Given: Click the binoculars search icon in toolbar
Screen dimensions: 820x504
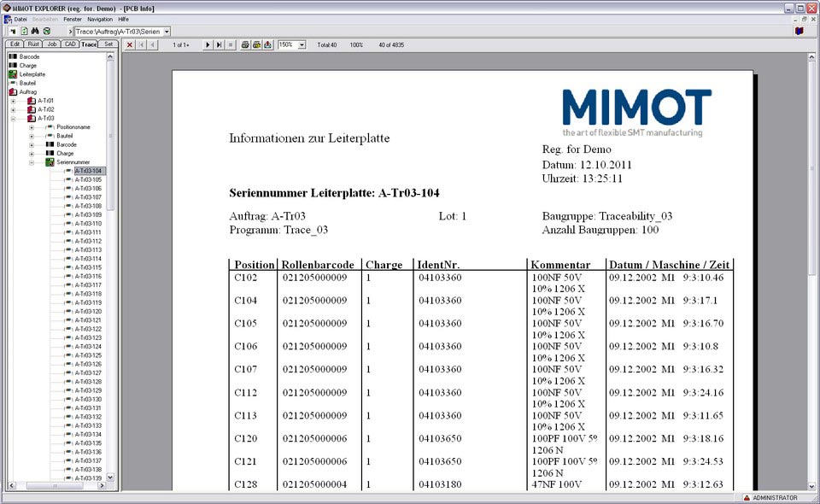Looking at the screenshot, I should [x=35, y=32].
